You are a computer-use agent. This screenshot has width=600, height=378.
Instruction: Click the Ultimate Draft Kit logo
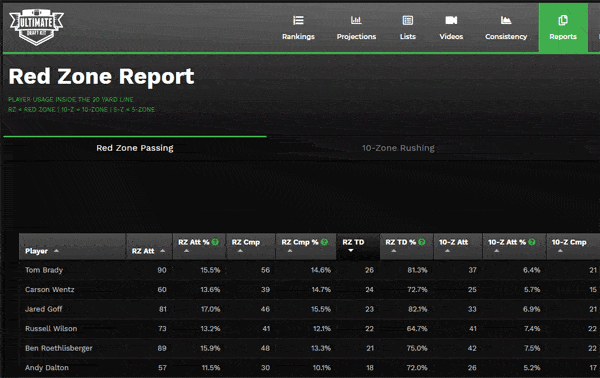tap(36, 27)
